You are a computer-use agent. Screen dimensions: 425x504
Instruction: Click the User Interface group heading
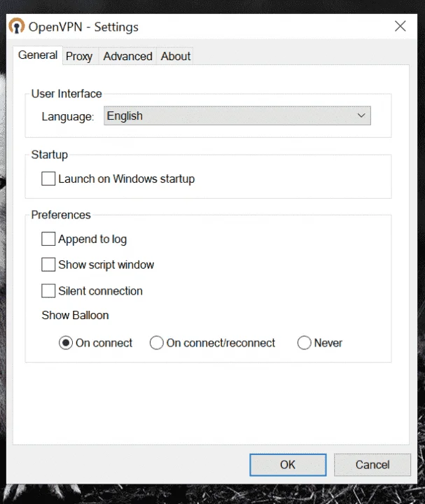pyautogui.click(x=67, y=94)
